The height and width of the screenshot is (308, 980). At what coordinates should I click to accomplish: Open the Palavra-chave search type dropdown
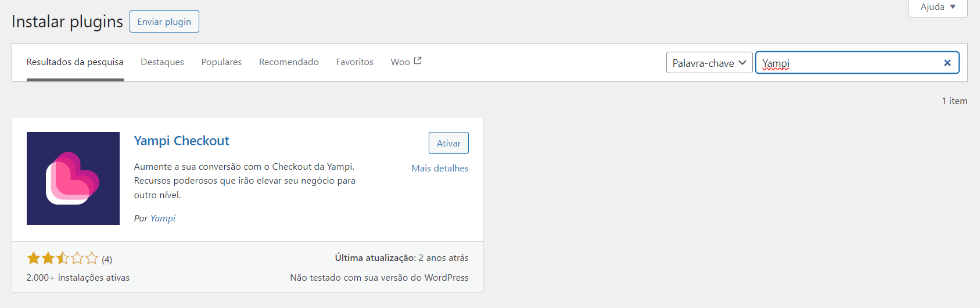709,63
